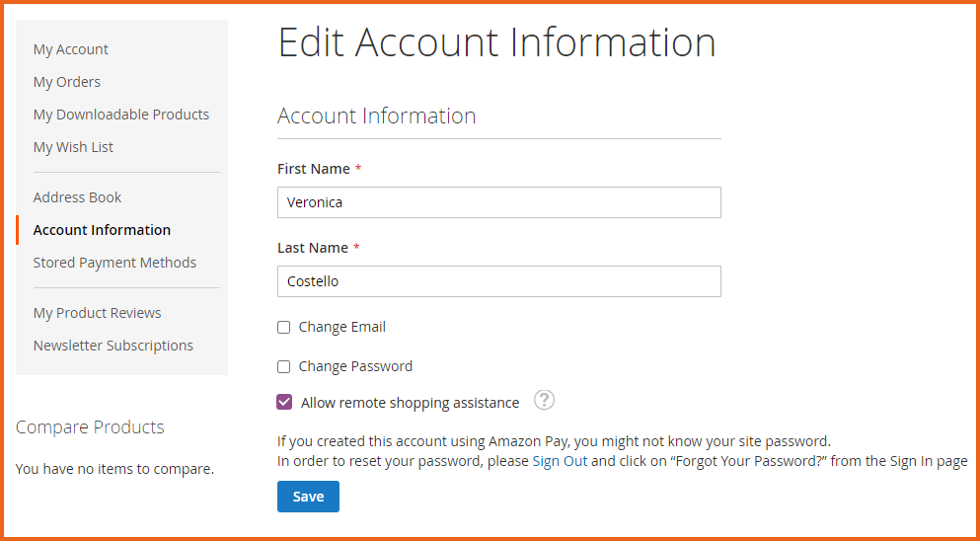Viewport: 980px width, 541px height.
Task: Click the Change Password label text
Action: (x=355, y=366)
